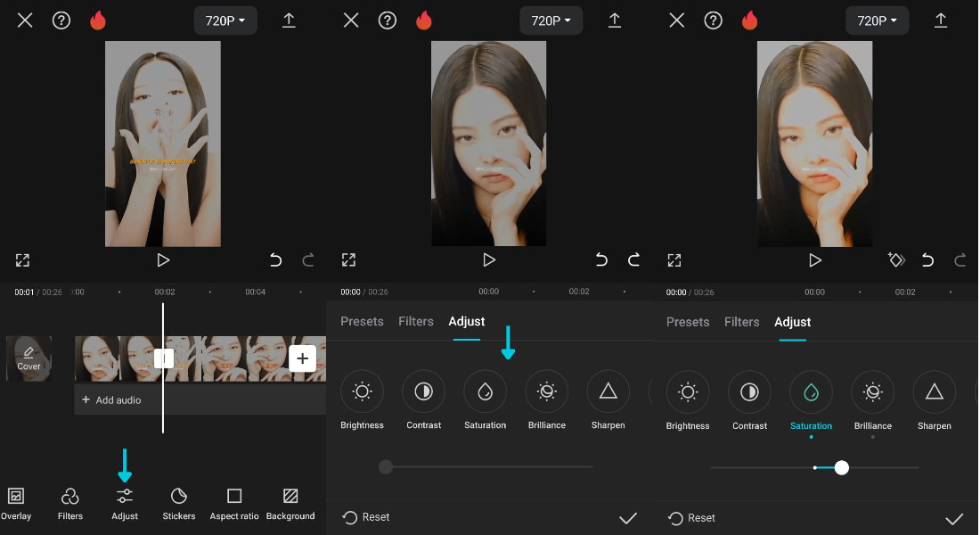Expand preview fullscreen in right panel
Screen dimensions: 980x535
674,260
